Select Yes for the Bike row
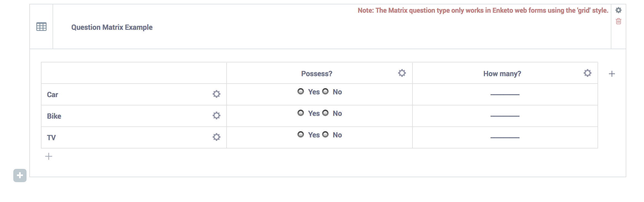This screenshot has height=202, width=644. click(x=301, y=113)
